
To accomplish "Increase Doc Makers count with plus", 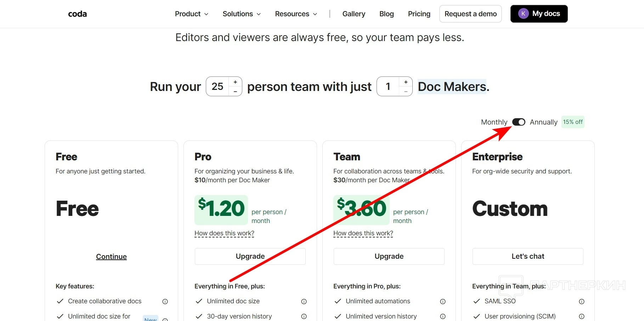I will pos(406,82).
